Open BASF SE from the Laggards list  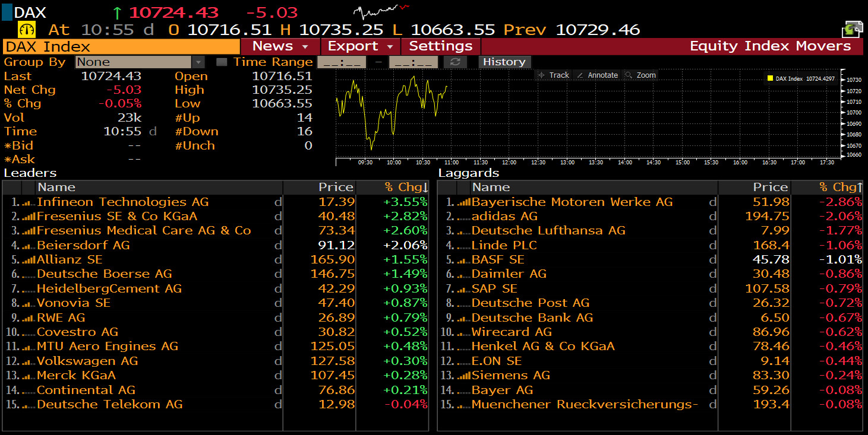498,260
